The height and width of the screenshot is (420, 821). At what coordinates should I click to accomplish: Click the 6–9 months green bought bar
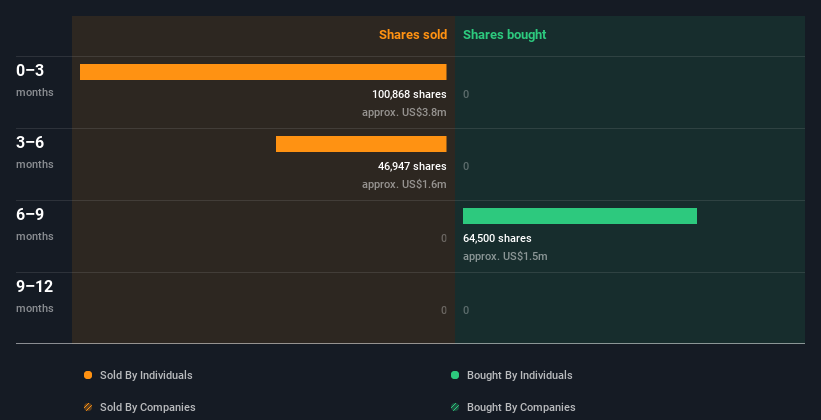[580, 216]
